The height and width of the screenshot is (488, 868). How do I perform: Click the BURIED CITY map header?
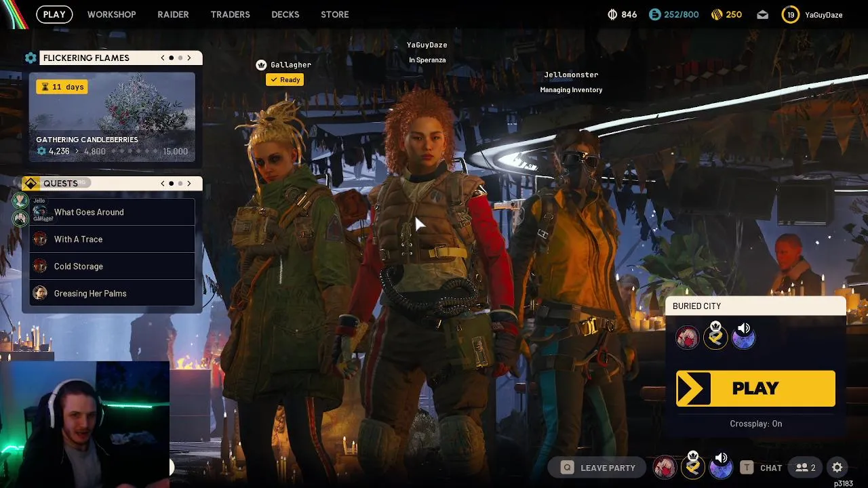(x=755, y=306)
